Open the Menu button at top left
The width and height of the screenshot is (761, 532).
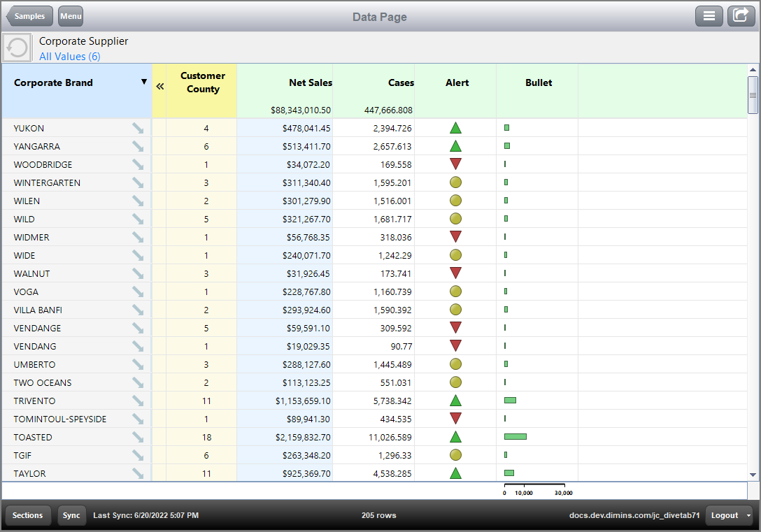pyautogui.click(x=70, y=15)
